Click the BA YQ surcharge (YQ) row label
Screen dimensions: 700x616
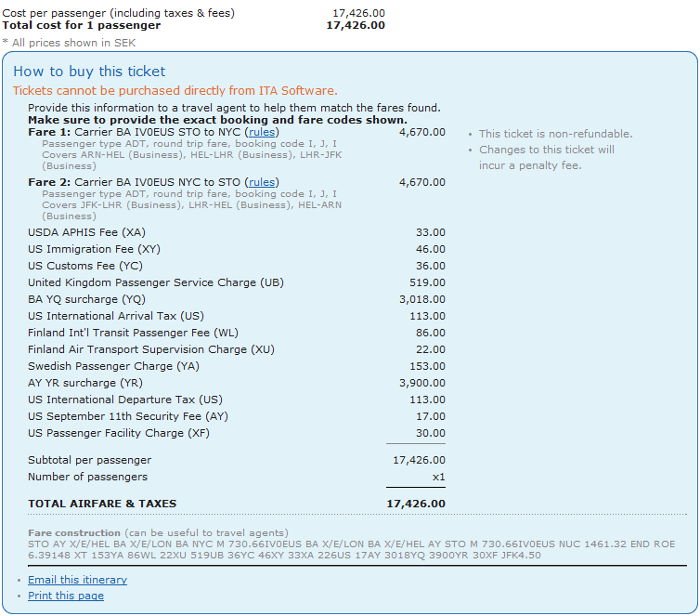[86, 300]
